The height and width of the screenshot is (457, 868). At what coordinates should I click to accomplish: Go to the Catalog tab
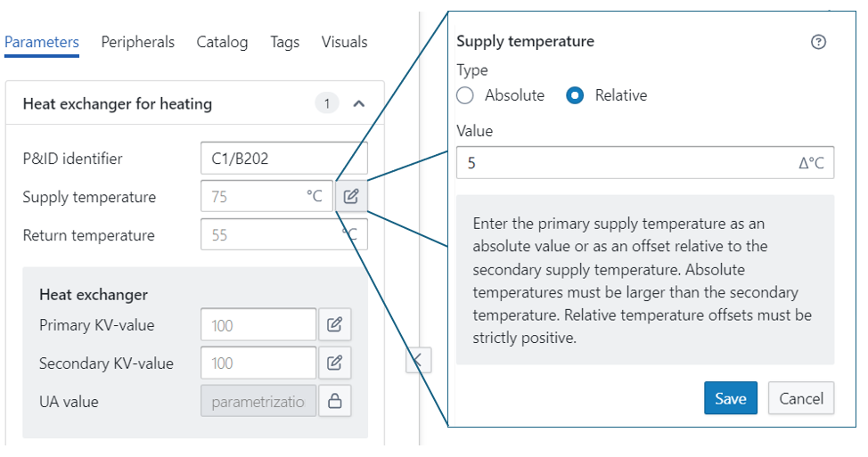(222, 42)
